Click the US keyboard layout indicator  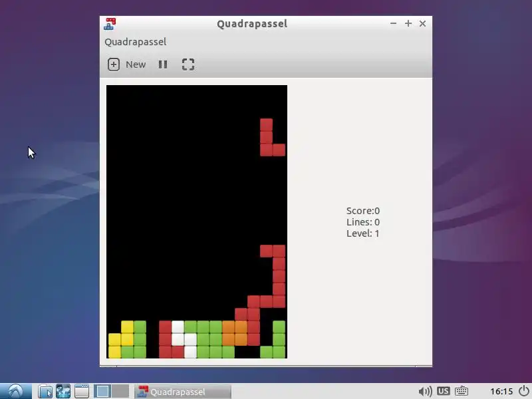443,391
